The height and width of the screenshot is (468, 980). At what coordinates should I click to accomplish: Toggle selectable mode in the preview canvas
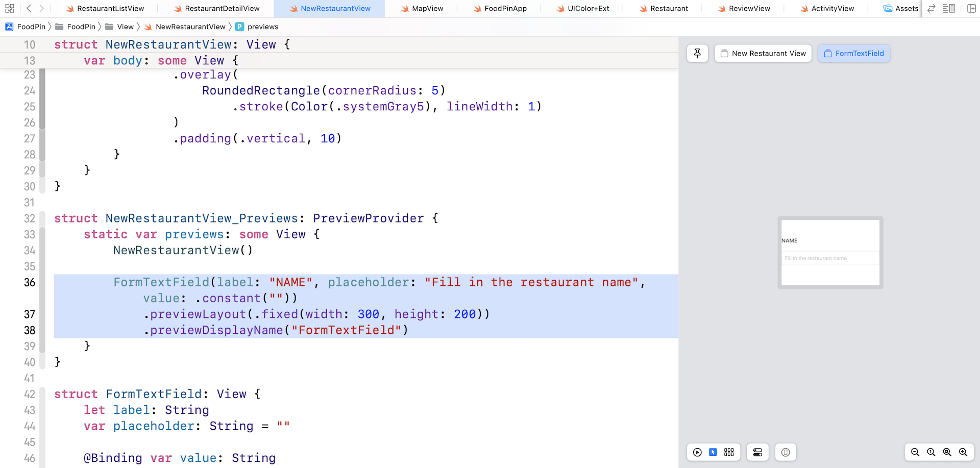tap(713, 452)
